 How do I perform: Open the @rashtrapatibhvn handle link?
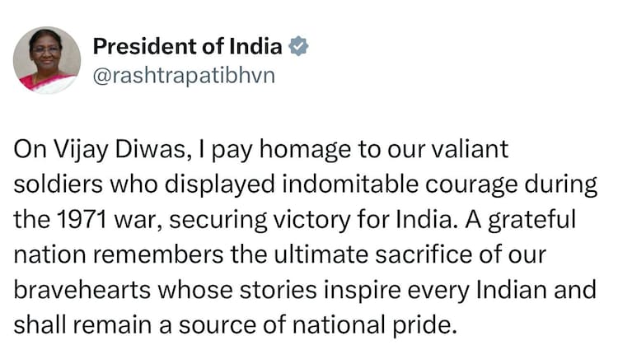click(x=183, y=75)
